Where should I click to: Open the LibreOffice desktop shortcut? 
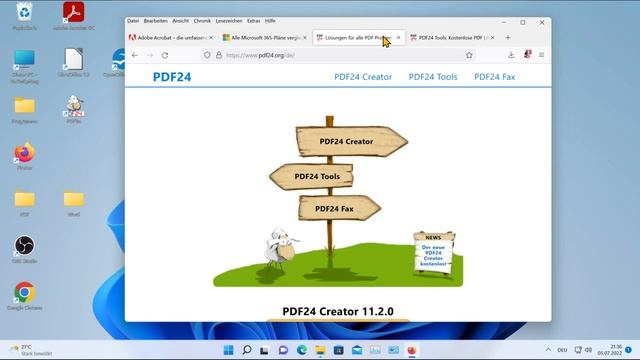coord(73,62)
